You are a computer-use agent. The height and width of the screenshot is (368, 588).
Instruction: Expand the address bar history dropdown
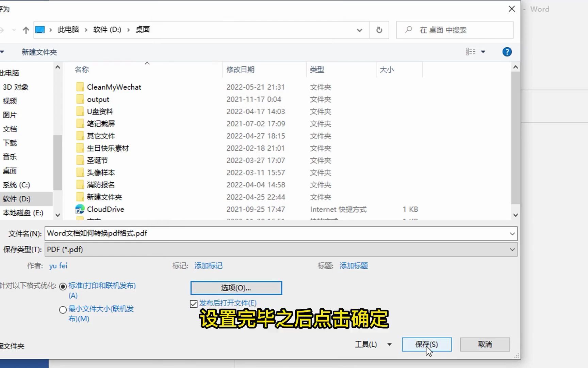(x=359, y=30)
